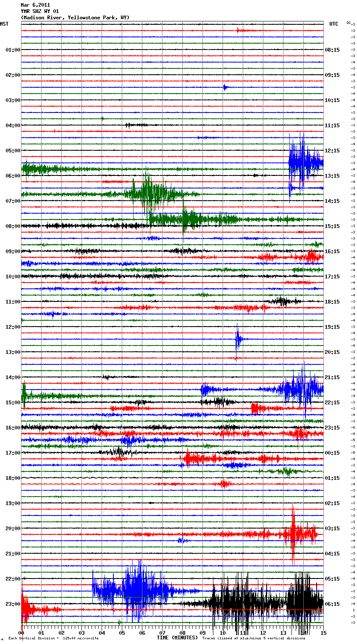357x644 pixels.
Task: Click the "09:15" UTC time label
Action: pos(332,75)
